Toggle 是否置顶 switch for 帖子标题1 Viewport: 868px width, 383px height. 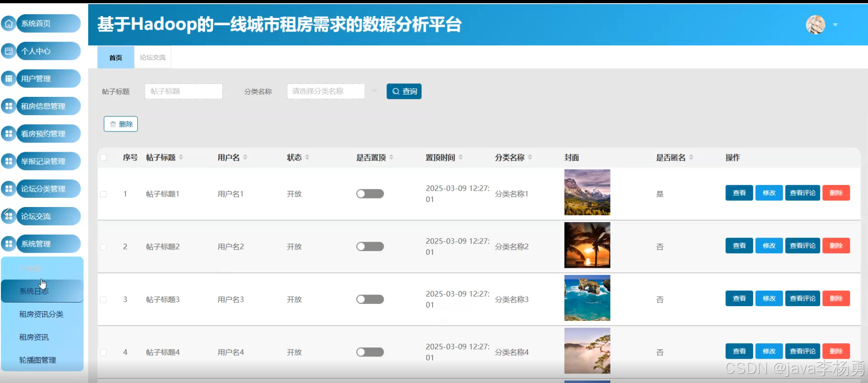[370, 194]
